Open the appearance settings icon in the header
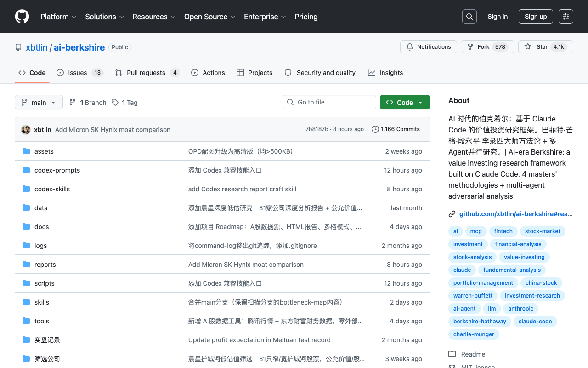 coord(566,17)
